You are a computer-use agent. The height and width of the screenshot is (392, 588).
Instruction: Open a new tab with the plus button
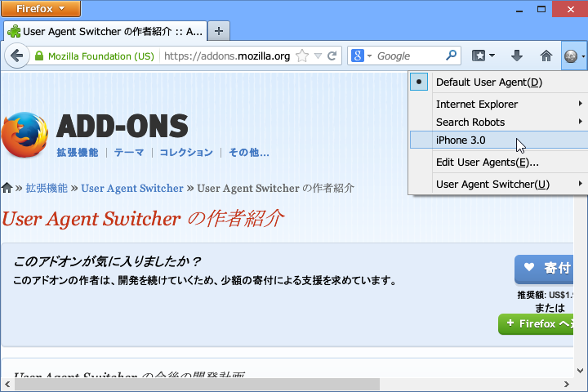click(219, 31)
